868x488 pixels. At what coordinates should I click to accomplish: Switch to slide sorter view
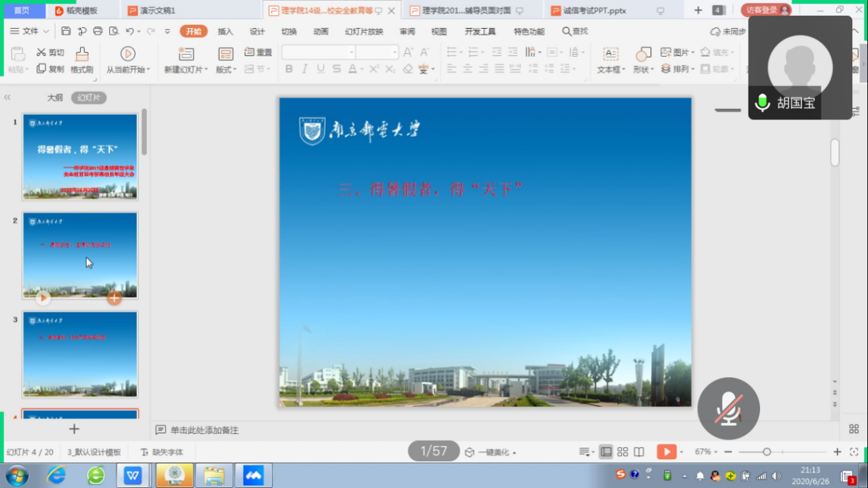(622, 452)
